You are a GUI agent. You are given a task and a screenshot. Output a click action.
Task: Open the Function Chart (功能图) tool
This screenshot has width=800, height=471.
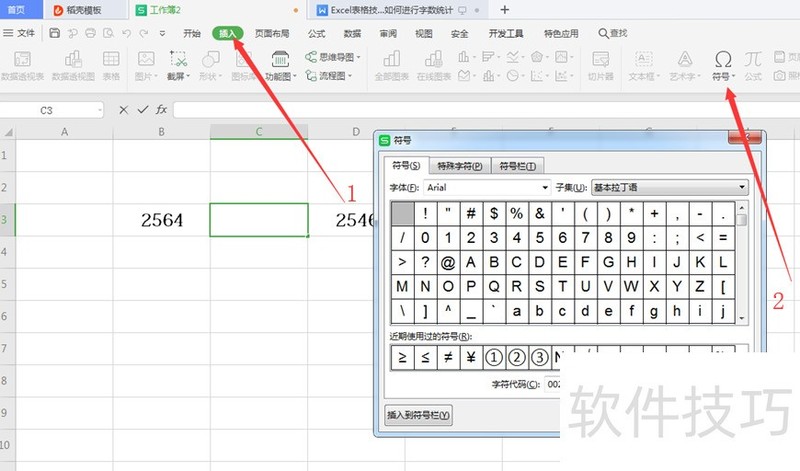click(280, 66)
